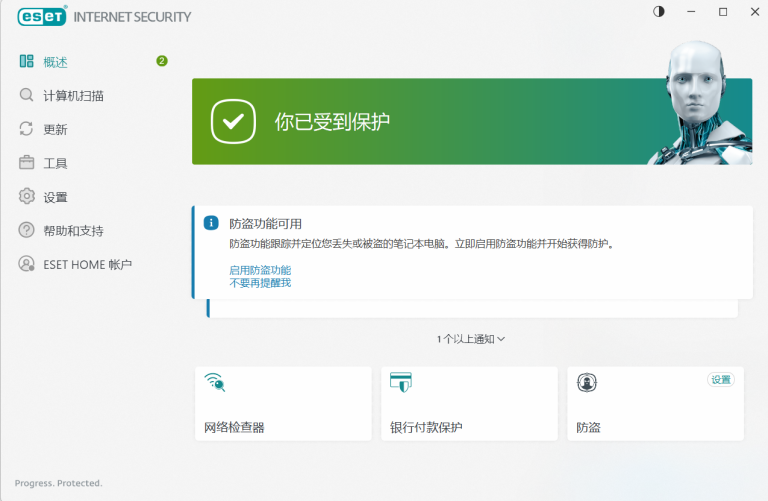Click the 设置 button on anti-theft tile
The height and width of the screenshot is (501, 768).
[721, 380]
